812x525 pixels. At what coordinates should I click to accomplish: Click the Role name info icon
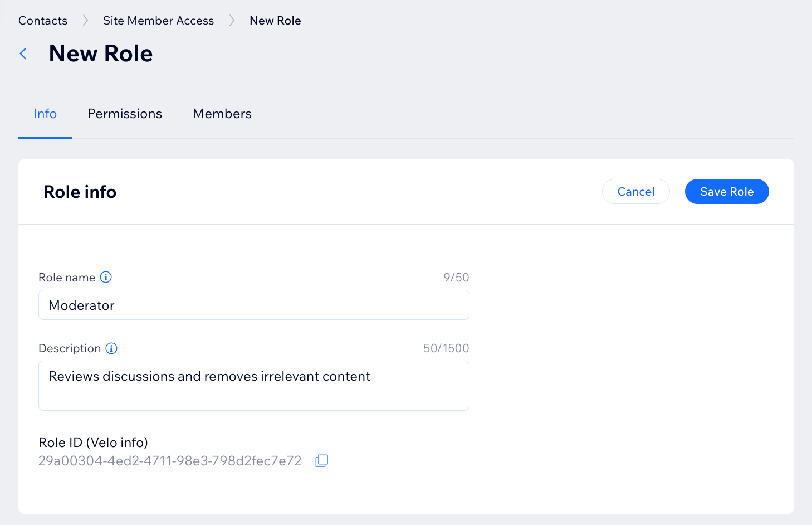106,277
